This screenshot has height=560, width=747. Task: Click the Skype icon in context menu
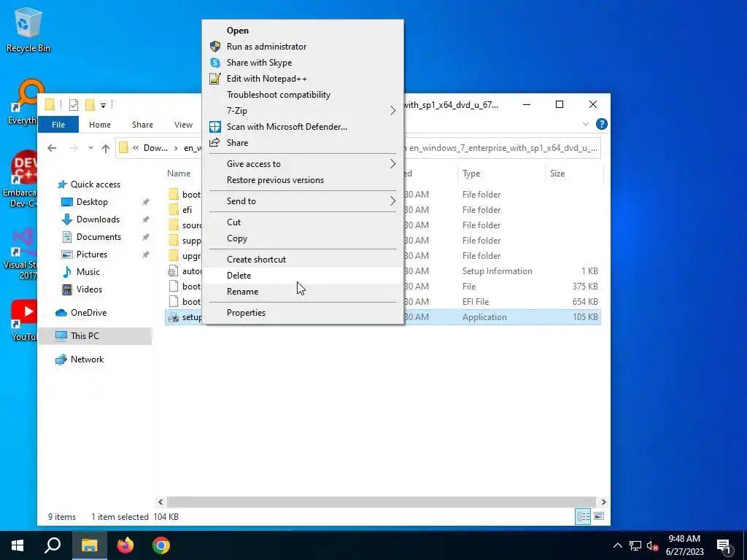pyautogui.click(x=215, y=63)
